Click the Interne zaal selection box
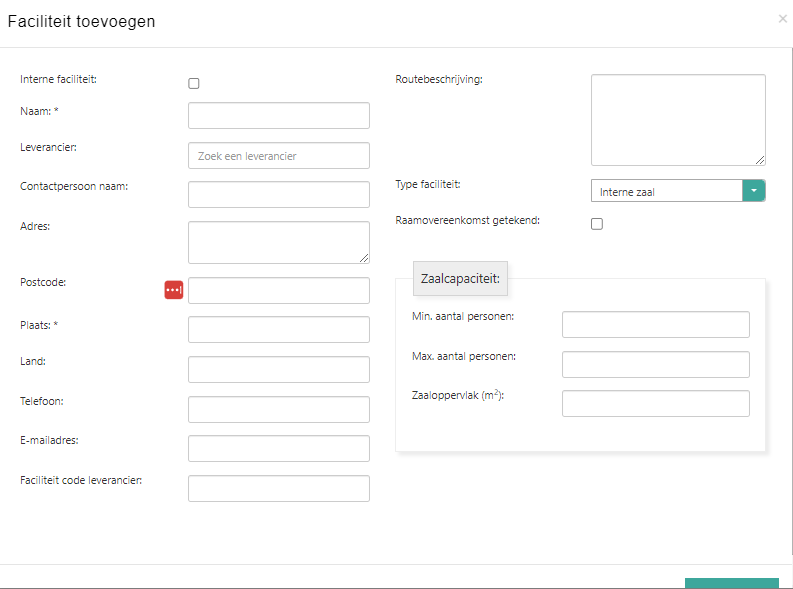Screen dimensions: 793x589 [666, 191]
